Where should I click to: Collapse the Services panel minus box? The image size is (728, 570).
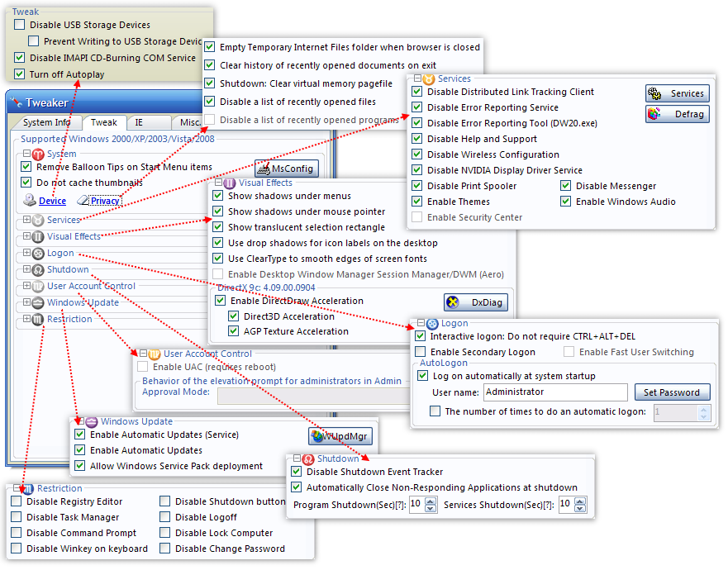click(x=417, y=78)
